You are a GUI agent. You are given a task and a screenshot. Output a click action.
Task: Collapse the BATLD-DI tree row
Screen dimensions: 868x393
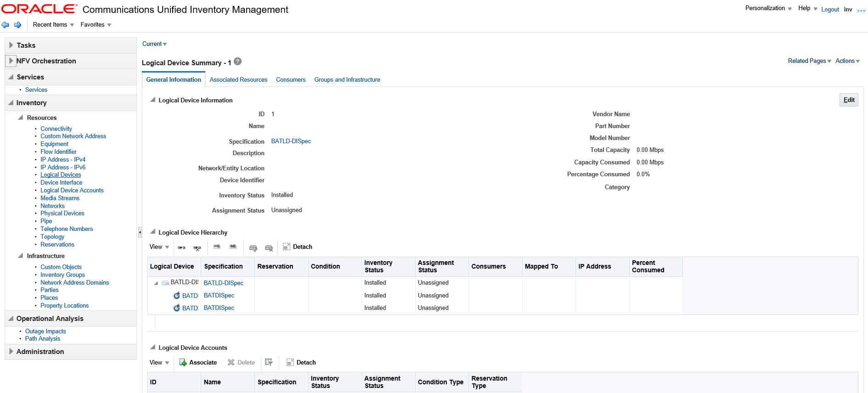tap(156, 283)
